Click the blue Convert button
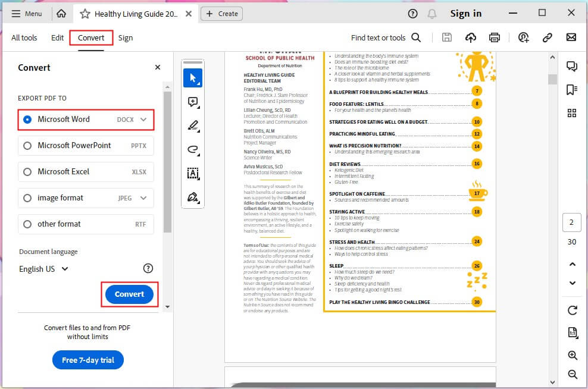 (x=129, y=294)
